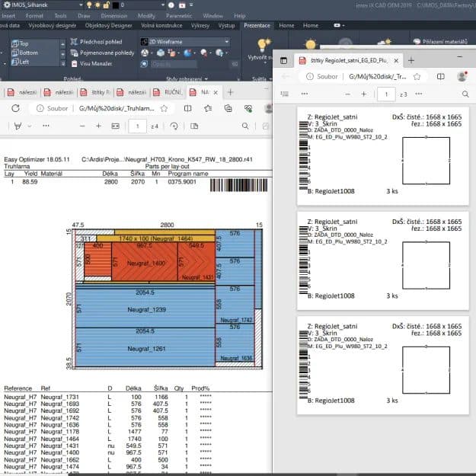Screen dimensions: 476x476
Task: Zoom in in right PDF viewer
Action: [364, 94]
